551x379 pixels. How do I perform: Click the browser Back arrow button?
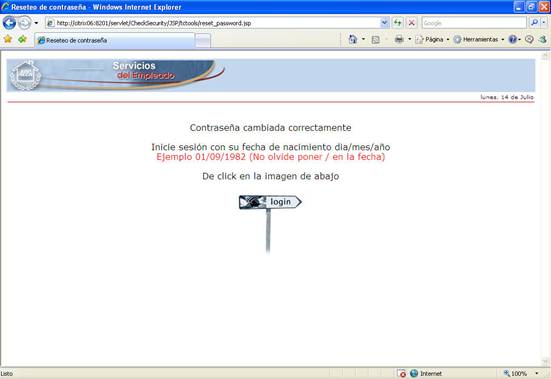[9, 23]
